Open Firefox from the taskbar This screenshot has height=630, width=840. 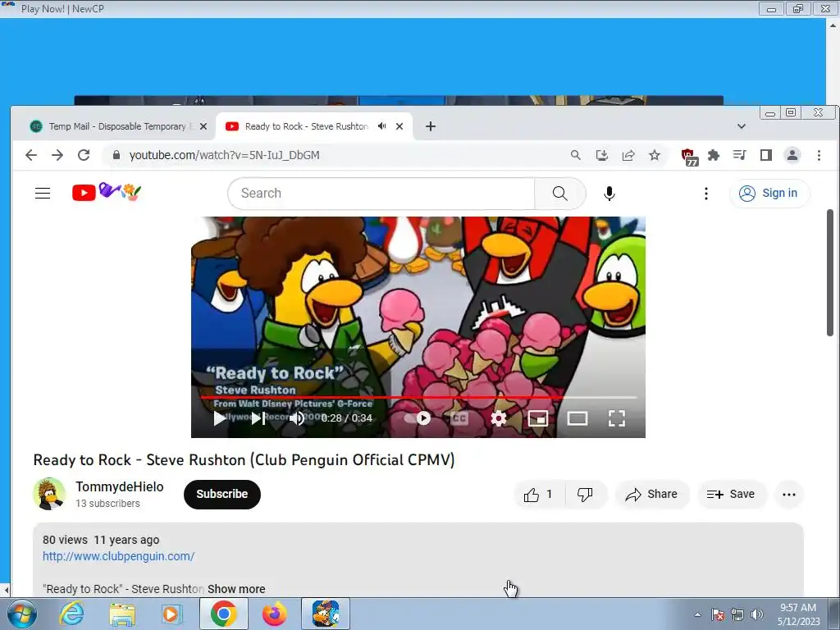[274, 614]
